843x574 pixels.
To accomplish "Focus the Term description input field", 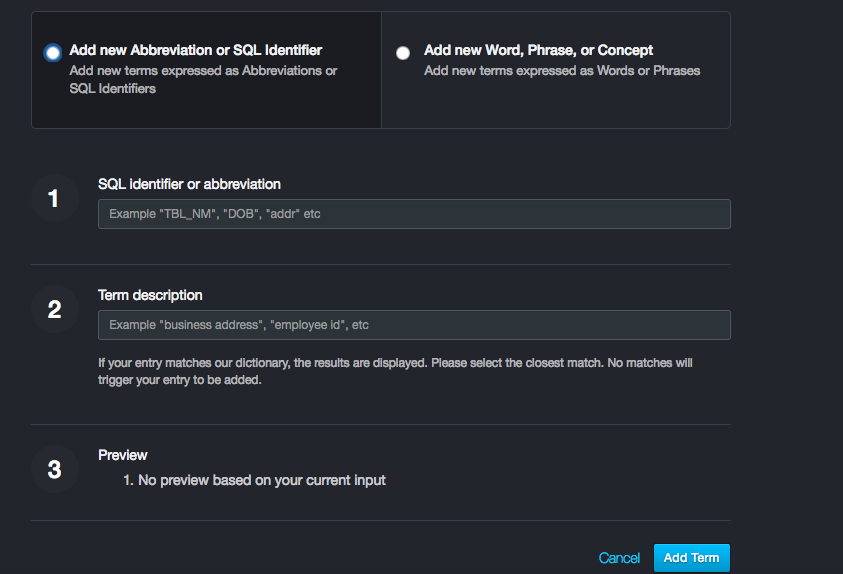I will coord(414,325).
